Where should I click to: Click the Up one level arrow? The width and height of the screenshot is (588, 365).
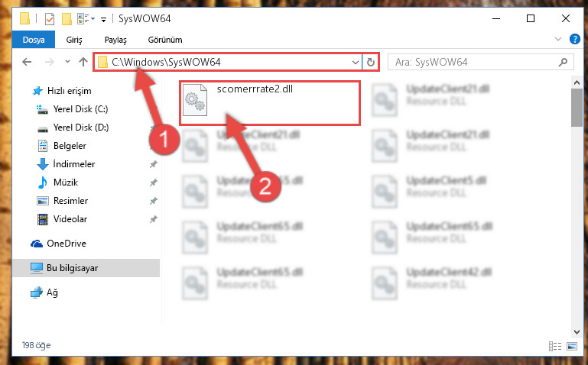(83, 62)
